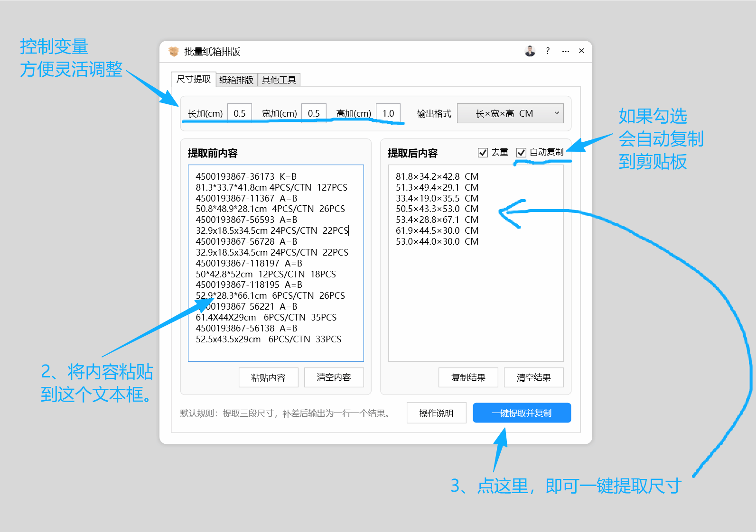The image size is (756, 532).
Task: Open the 其他工具 tab
Action: pyautogui.click(x=279, y=80)
